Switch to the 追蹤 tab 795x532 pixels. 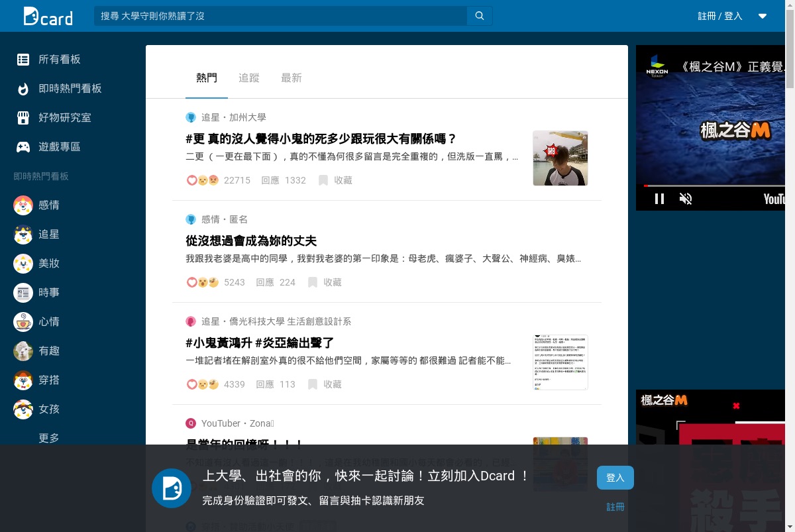(x=249, y=78)
